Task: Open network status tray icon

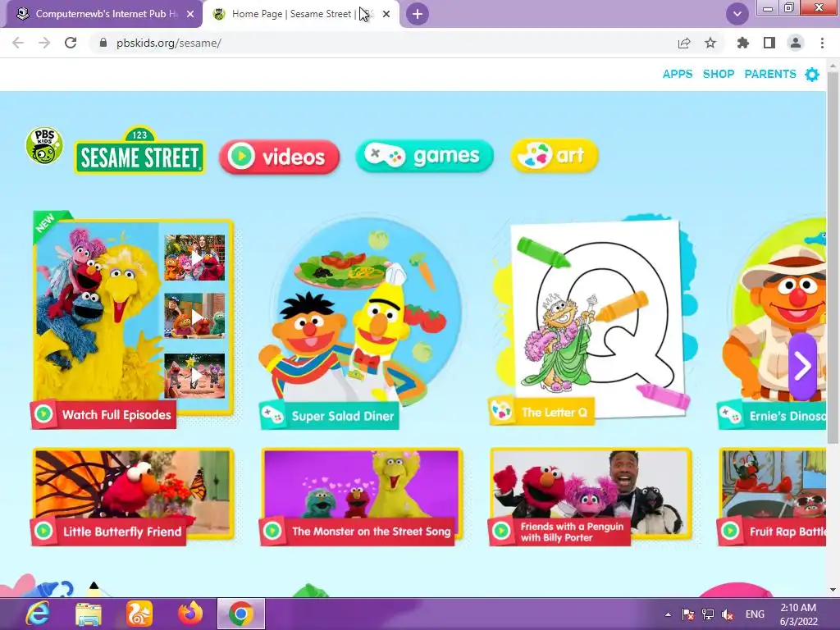Action: tap(708, 614)
